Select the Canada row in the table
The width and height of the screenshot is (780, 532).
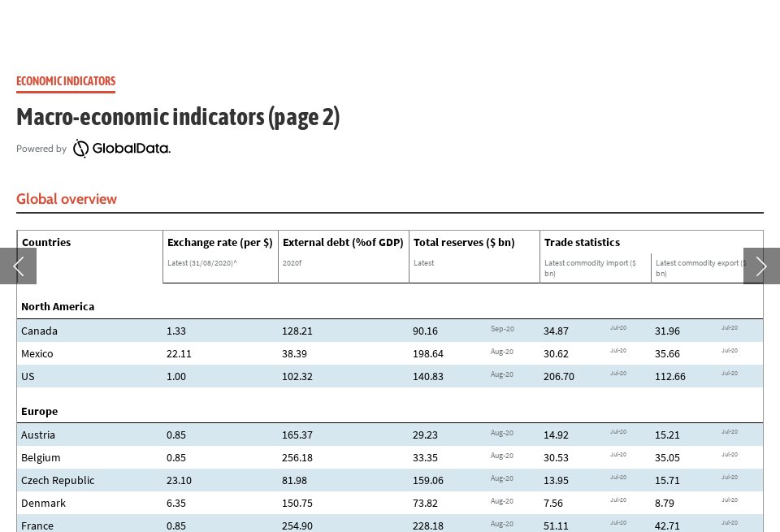[x=37, y=331]
